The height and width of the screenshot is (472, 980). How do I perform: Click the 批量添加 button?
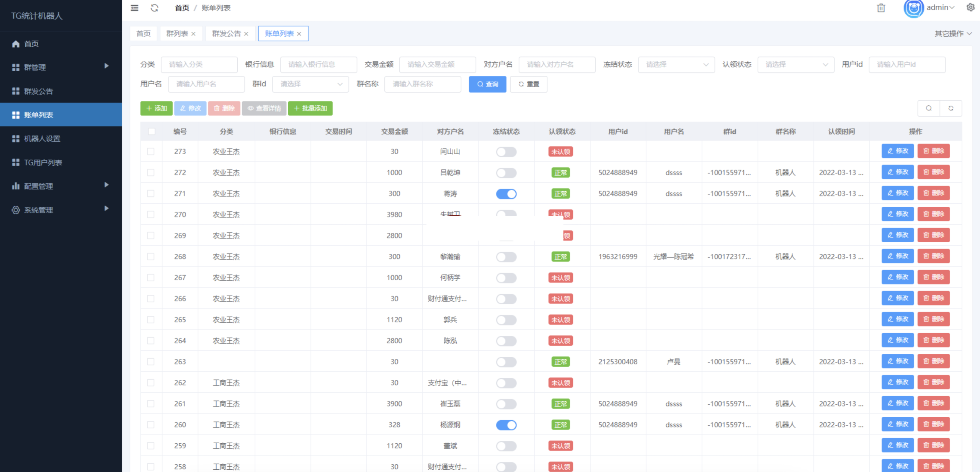point(310,108)
